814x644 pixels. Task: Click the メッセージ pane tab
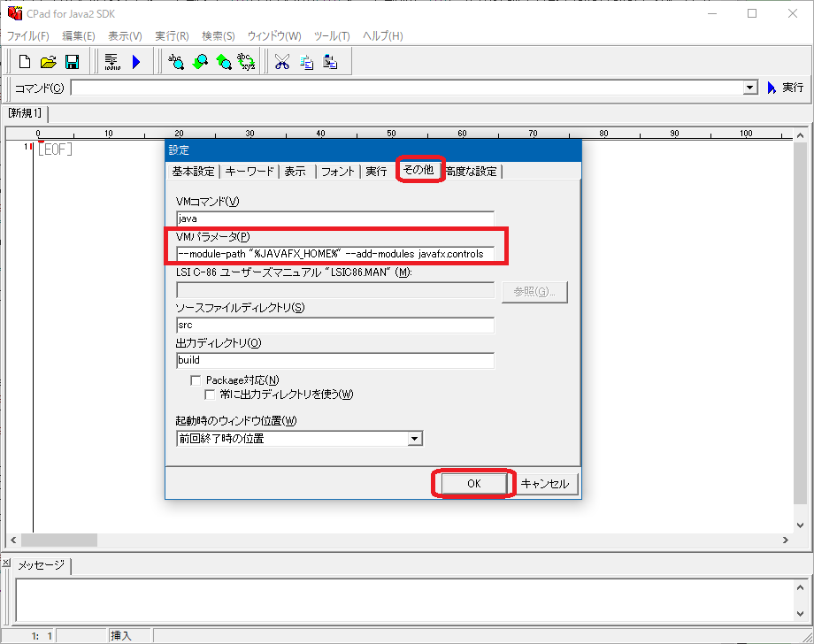point(41,564)
